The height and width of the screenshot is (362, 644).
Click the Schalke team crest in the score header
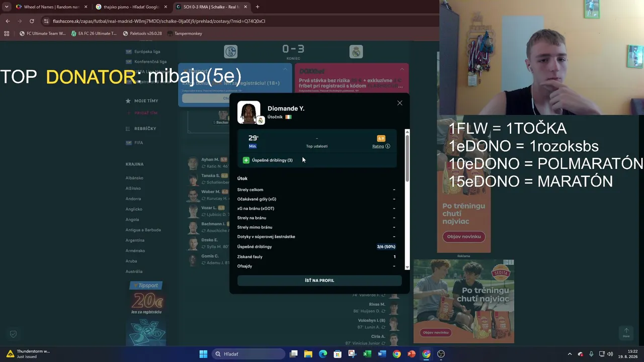tap(231, 51)
